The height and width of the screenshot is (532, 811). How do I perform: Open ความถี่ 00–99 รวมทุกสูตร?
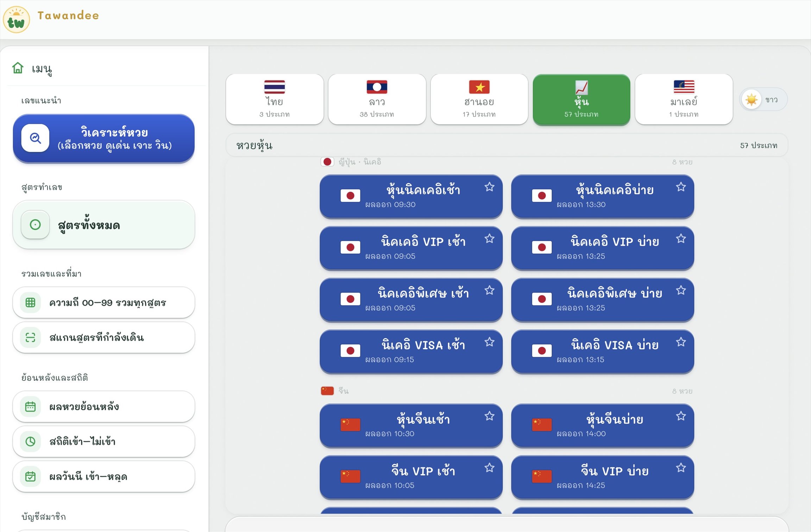tap(104, 303)
